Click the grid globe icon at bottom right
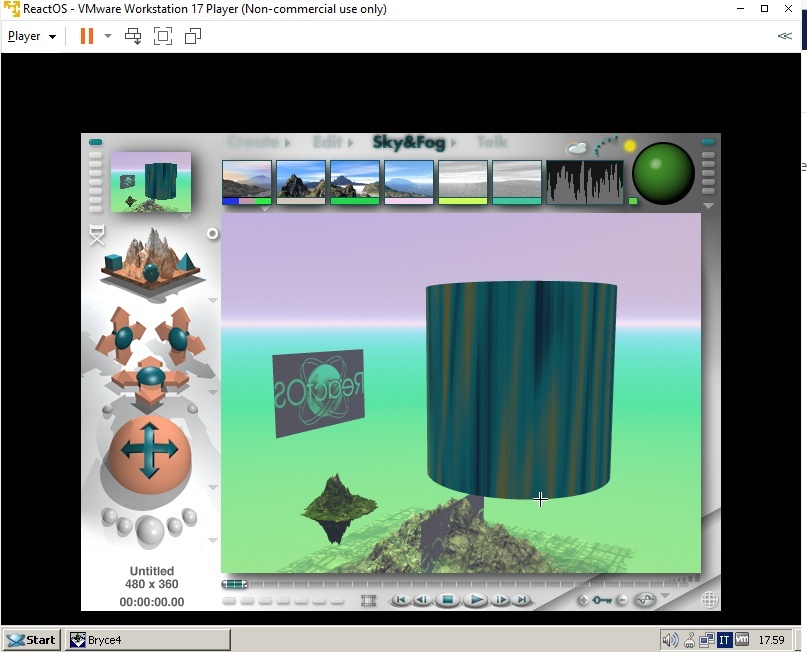807x652 pixels. pyautogui.click(x=709, y=600)
